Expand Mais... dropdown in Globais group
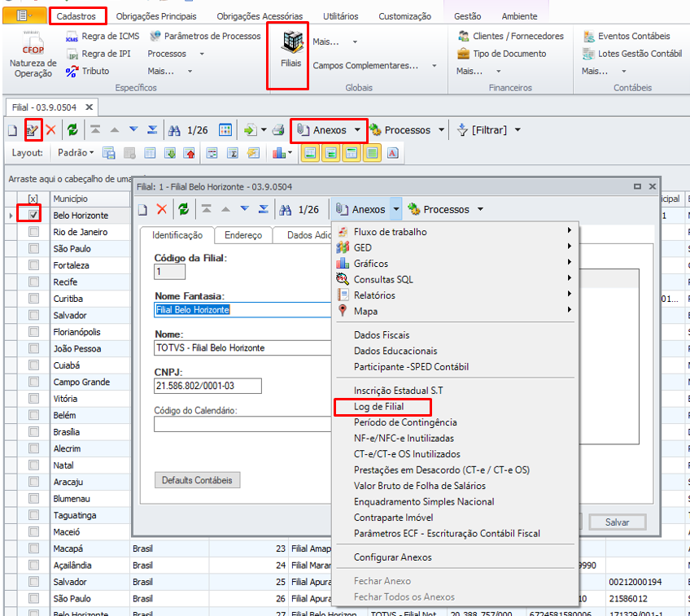 355,42
